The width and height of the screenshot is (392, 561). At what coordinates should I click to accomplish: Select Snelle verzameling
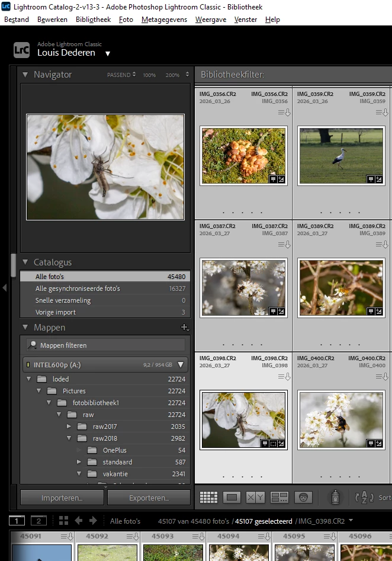pyautogui.click(x=105, y=300)
